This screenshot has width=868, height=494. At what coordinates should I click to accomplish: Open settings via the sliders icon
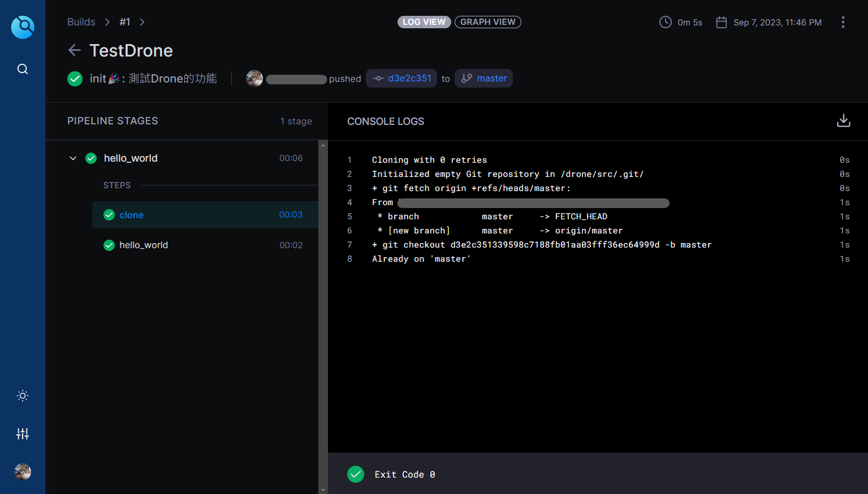pos(23,434)
